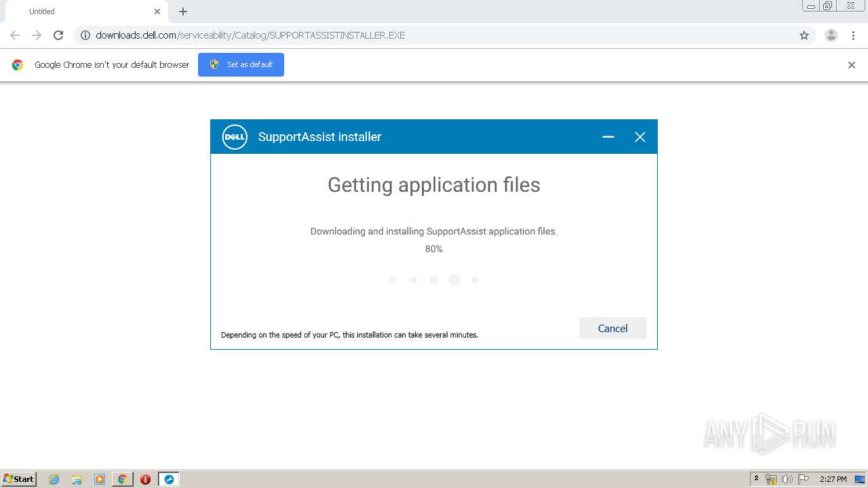Click 'Getting application files' heading
Screen dimensions: 868x488
(x=434, y=185)
